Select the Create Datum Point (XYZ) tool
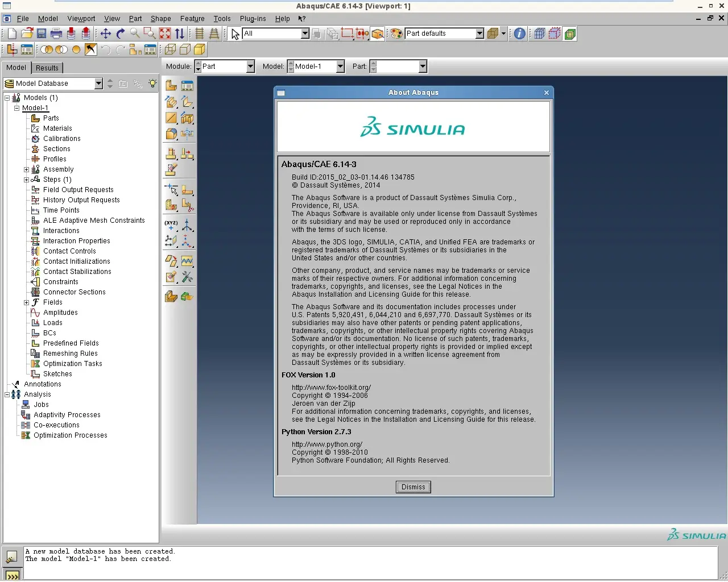This screenshot has width=728, height=582. pos(171,226)
